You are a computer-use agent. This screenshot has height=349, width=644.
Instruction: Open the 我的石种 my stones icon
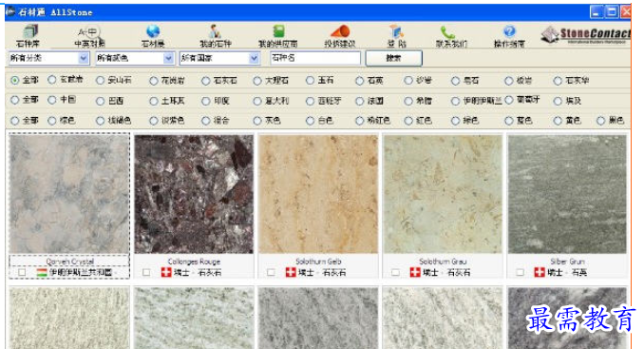216,31
